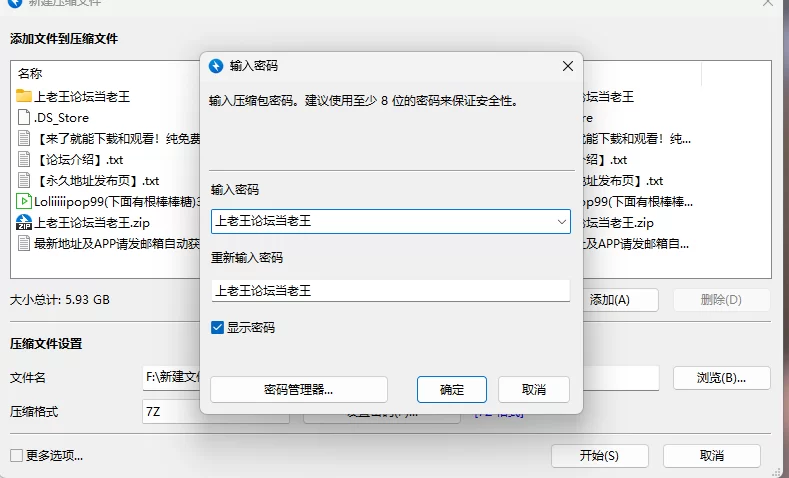The width and height of the screenshot is (789, 478).
Task: Click the Bandizip logo in password dialog title
Action: pos(216,66)
